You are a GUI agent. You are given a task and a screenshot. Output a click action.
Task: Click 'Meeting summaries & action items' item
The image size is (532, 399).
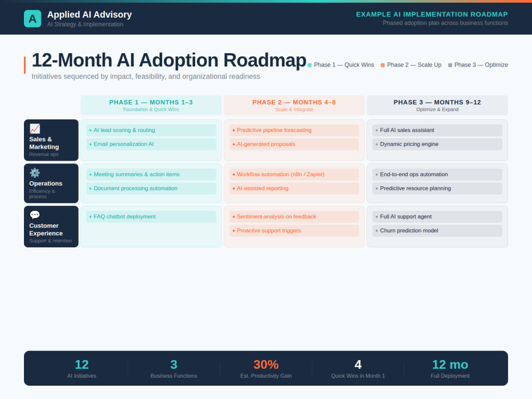[x=151, y=174]
